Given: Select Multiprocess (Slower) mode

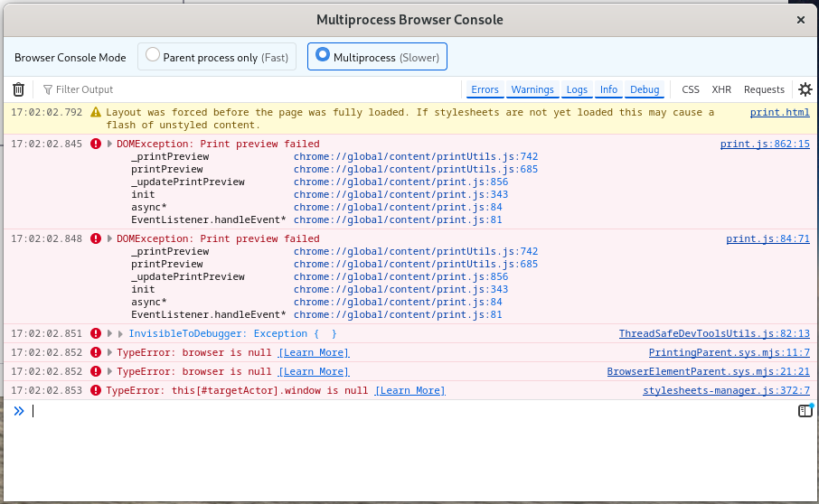Looking at the screenshot, I should [x=377, y=57].
